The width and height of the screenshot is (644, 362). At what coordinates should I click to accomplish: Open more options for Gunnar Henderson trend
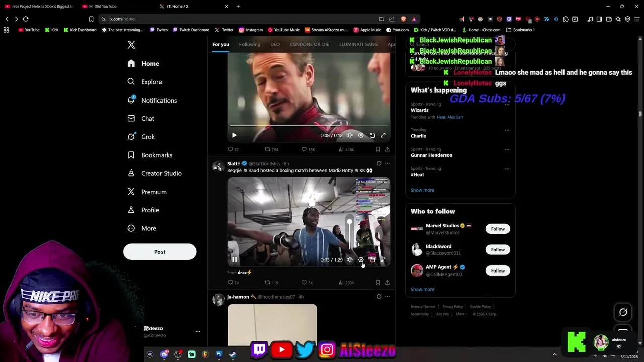[507, 150]
